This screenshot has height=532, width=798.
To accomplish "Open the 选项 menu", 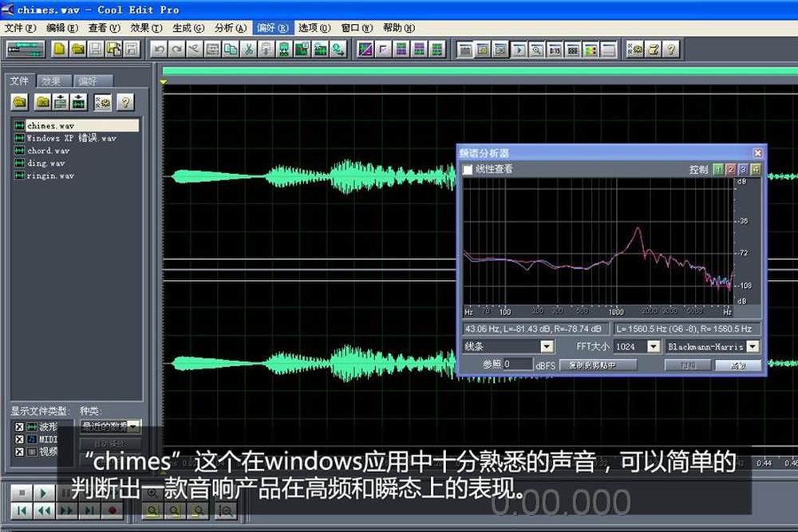I will (x=314, y=28).
